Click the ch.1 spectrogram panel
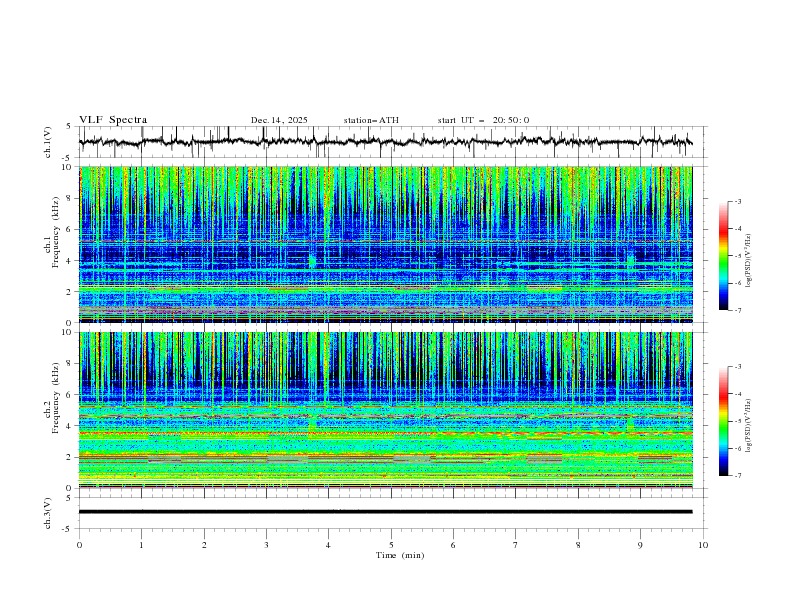Image resolution: width=792 pixels, height=612 pixels. pyautogui.click(x=385, y=244)
